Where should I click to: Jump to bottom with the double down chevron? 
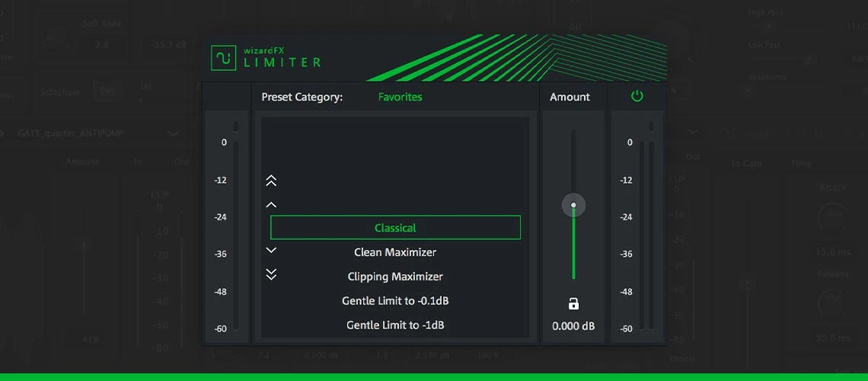pyautogui.click(x=271, y=274)
